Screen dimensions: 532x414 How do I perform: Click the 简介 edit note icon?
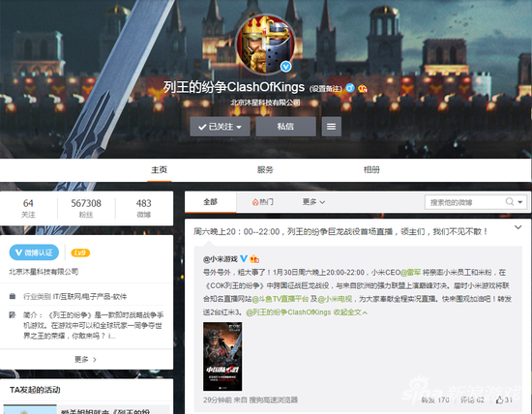pos(13,315)
